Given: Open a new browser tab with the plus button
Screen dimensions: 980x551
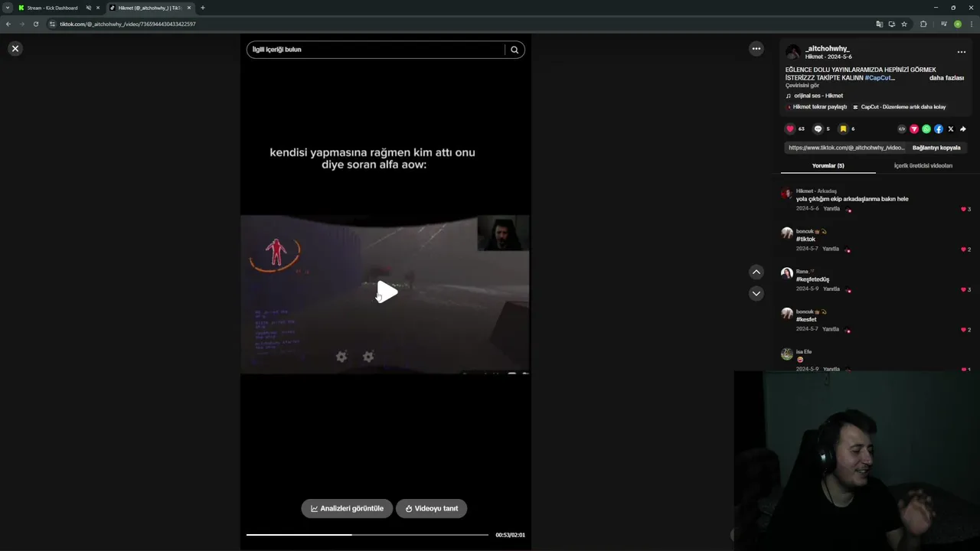Looking at the screenshot, I should (203, 8).
